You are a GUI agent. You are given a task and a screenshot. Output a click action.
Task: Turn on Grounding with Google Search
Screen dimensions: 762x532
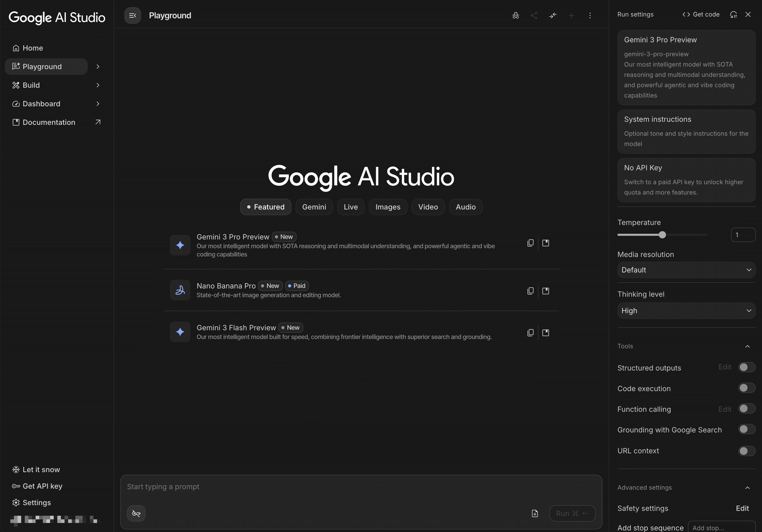(x=747, y=430)
